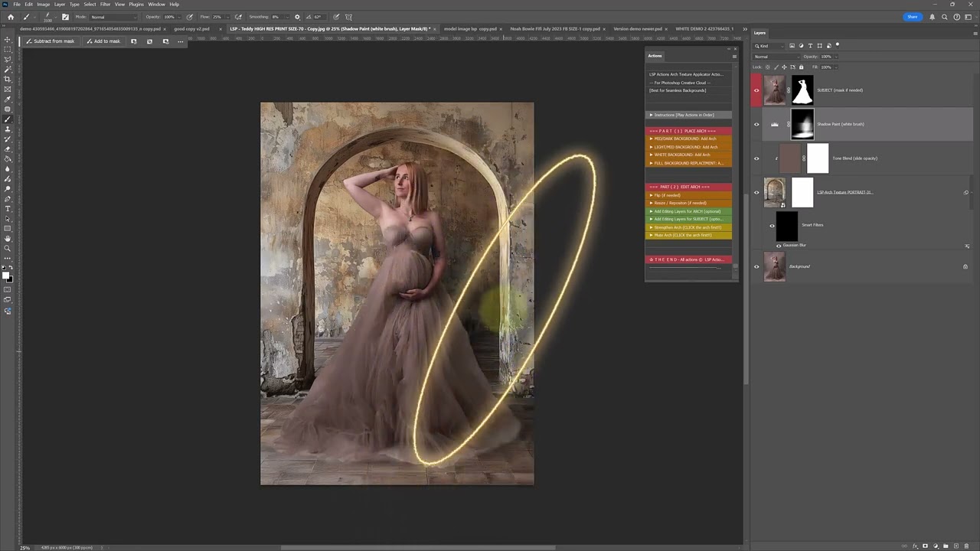Open smoothing options gear icon
The width and height of the screenshot is (980, 551).
pos(297,17)
